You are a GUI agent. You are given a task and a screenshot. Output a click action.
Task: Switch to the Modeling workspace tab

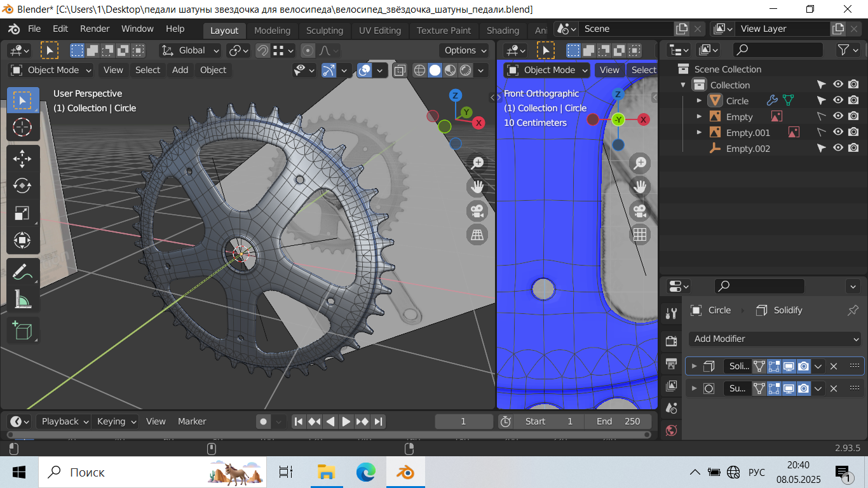click(x=272, y=30)
